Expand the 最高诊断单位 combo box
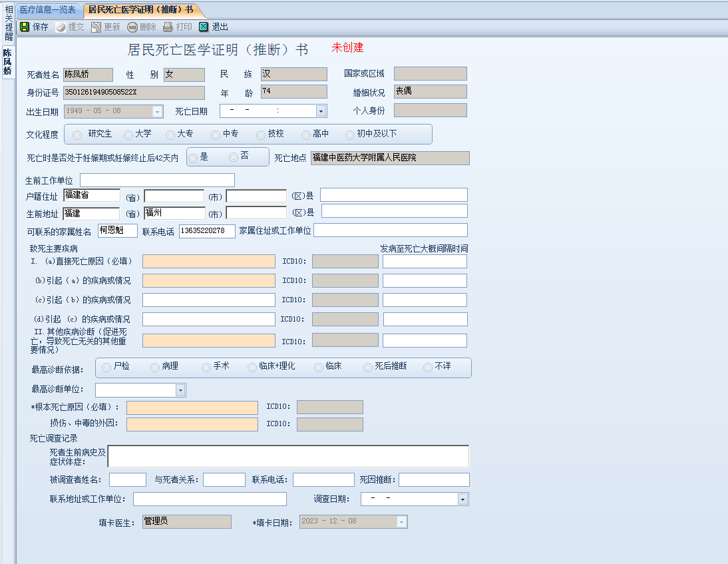Screen dimensions: 728x564 point(180,390)
